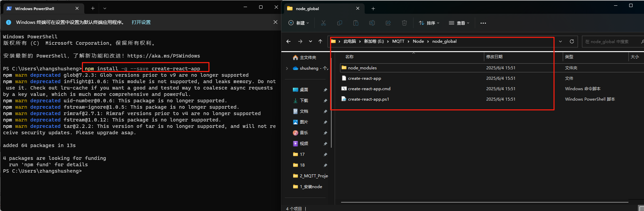The width and height of the screenshot is (644, 211).
Task: Click 新加卷 (E:) breadcrumb segment
Action: 374,41
